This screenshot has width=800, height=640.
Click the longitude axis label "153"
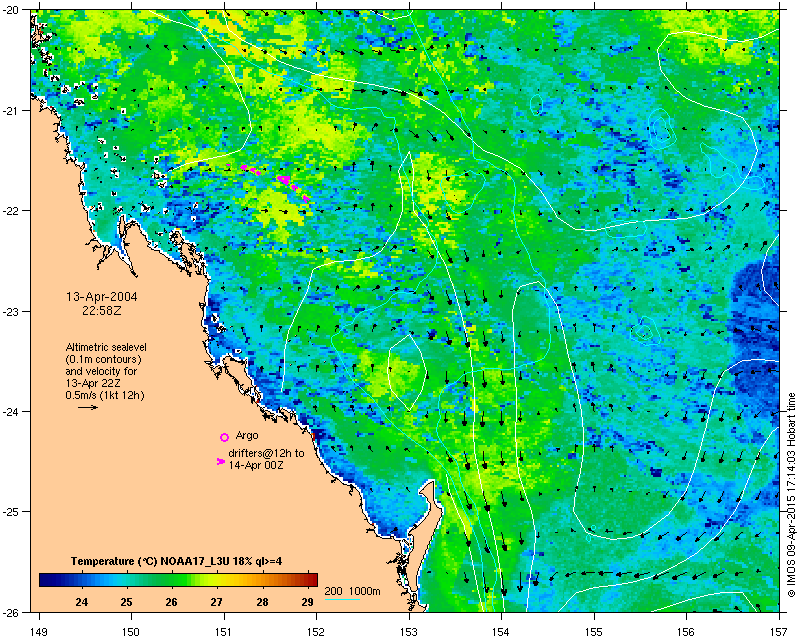pos(409,632)
